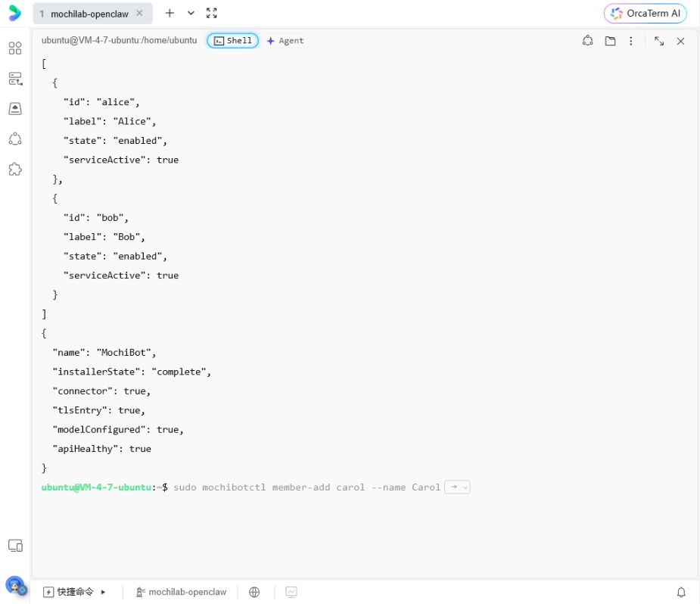This screenshot has height=604, width=700.
Task: Expand quick commands triangle arrow
Action: pyautogui.click(x=103, y=592)
